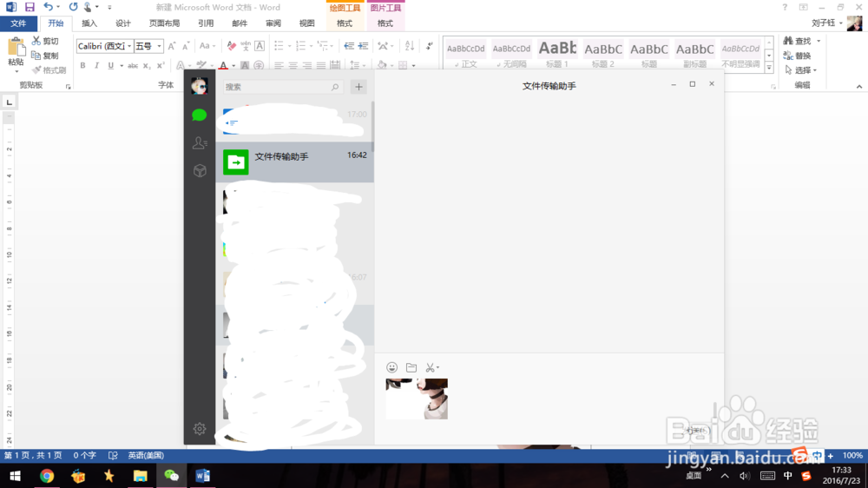This screenshot has width=868, height=488.
Task: Align text left in Word
Action: pyautogui.click(x=279, y=65)
